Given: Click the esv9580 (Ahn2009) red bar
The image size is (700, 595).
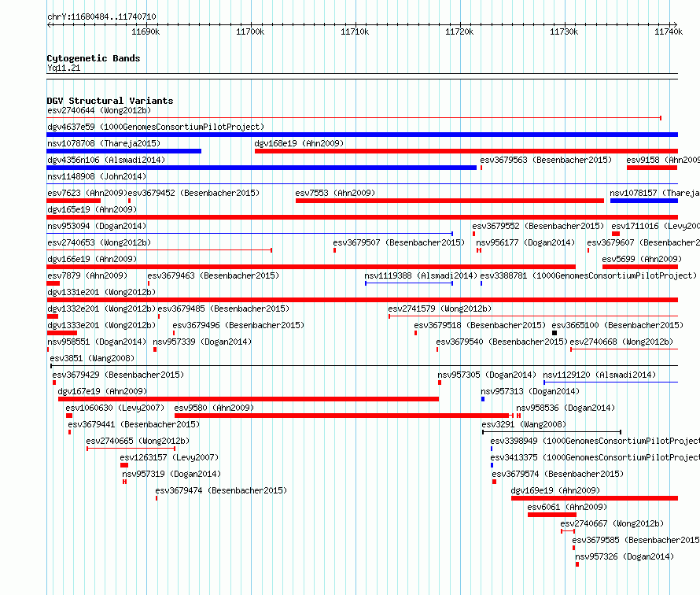Looking at the screenshot, I should (342, 416).
